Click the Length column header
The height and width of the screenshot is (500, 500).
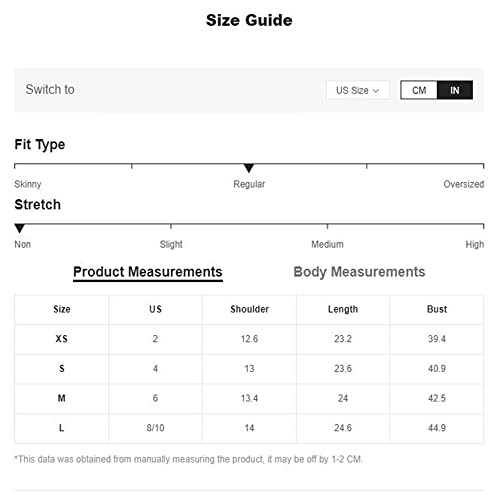point(343,309)
